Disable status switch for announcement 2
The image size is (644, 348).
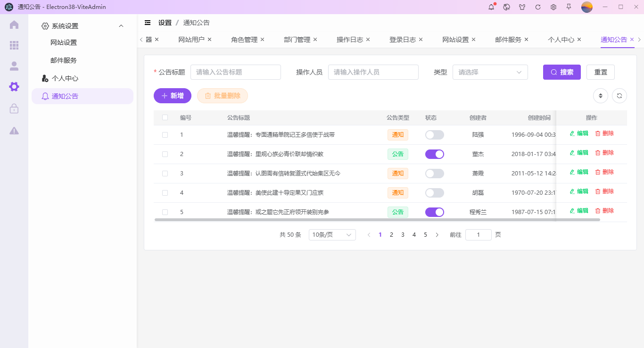pyautogui.click(x=434, y=154)
